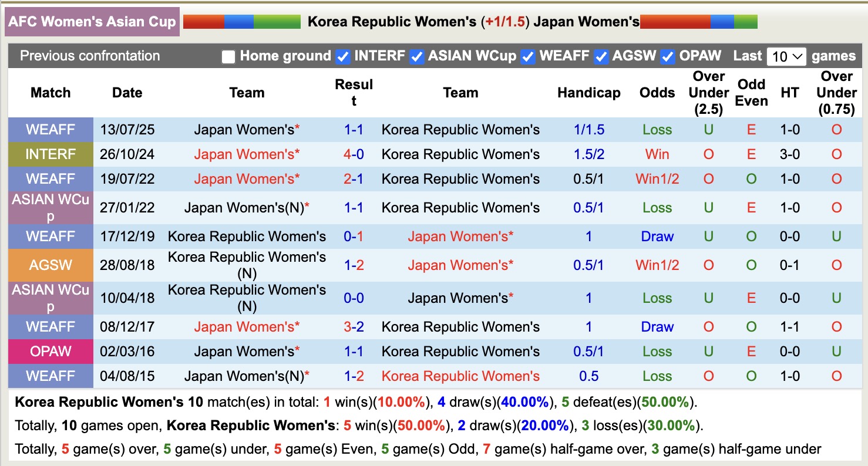Screen dimensions: 868x466
Task: Open the 3-2 result from 08/12/17
Action: (354, 327)
